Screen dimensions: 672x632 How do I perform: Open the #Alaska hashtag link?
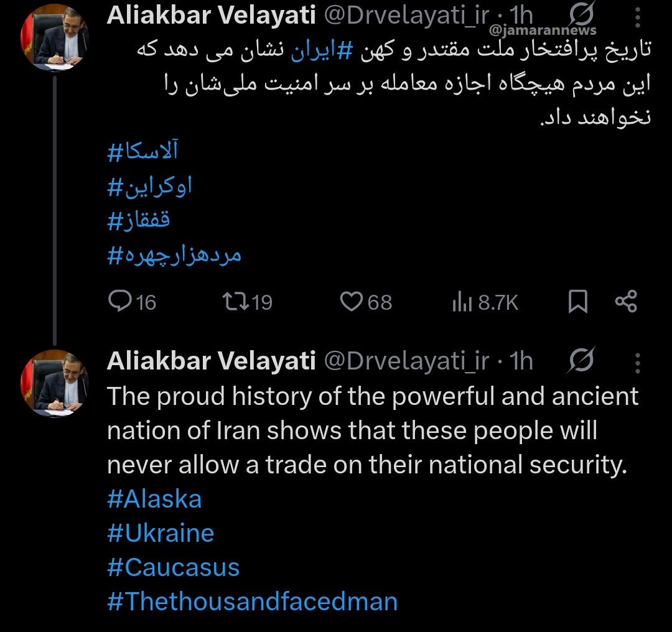click(x=154, y=500)
